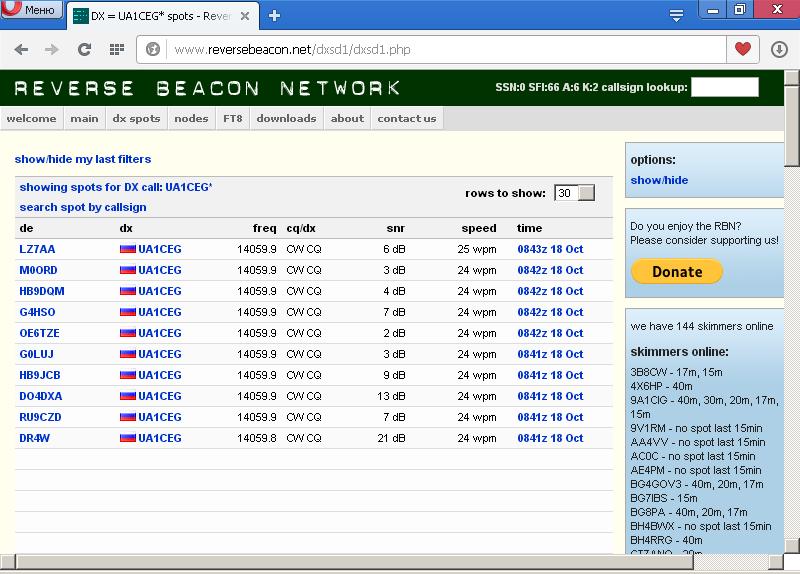Screen dimensions: 800x574
Task: Click Russian flag icon in G4HSO row
Action: coord(128,312)
